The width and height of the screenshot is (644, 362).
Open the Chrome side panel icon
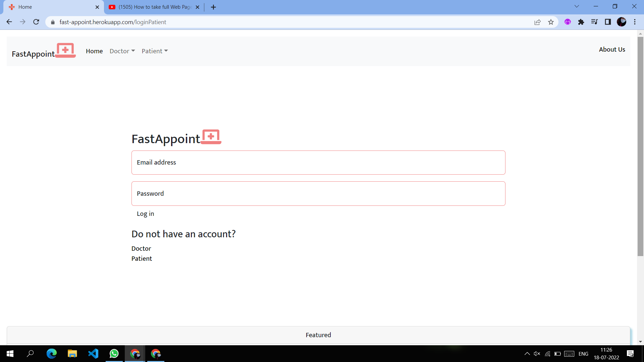608,22
